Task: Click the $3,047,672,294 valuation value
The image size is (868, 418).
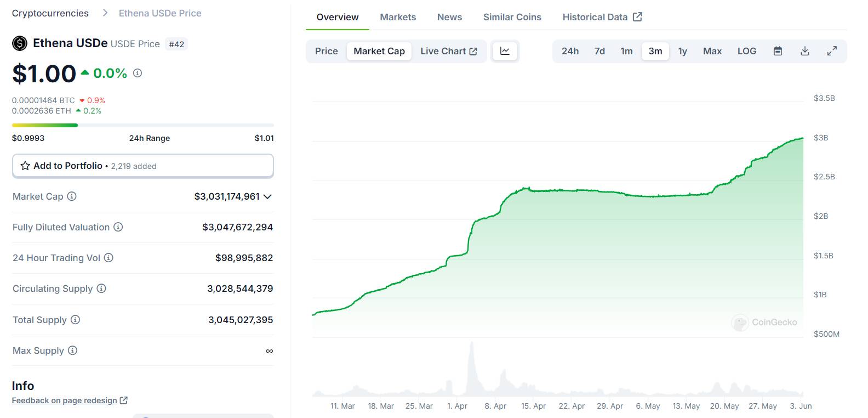Action: (238, 227)
